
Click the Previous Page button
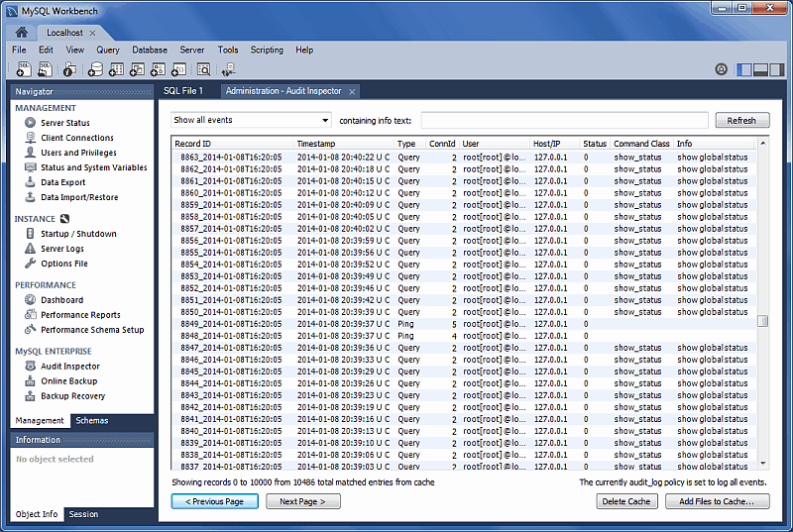(214, 501)
